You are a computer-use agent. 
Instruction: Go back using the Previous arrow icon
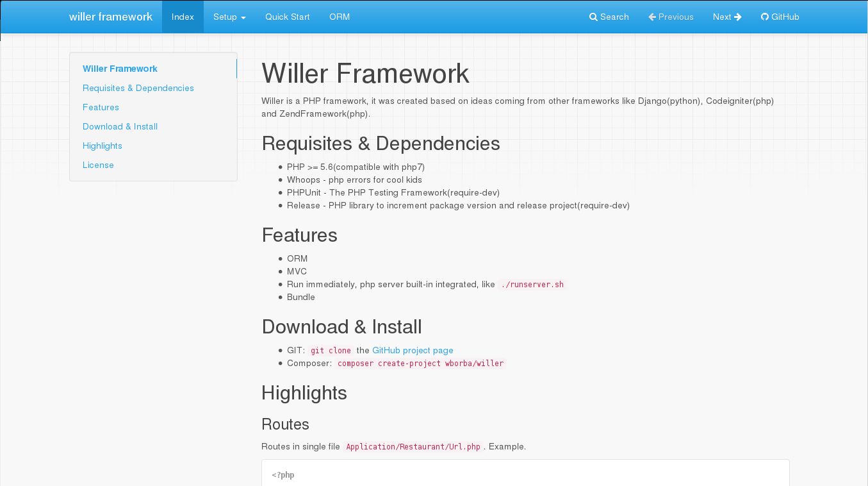click(651, 17)
